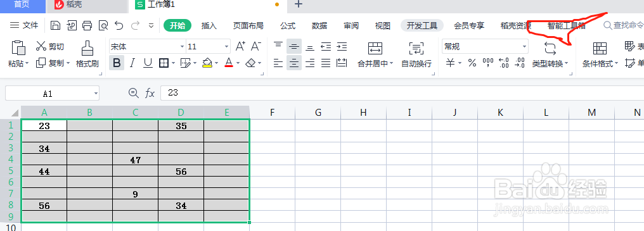The height and width of the screenshot is (231, 644).
Task: Expand Type Conversion (类型转换) dropdown
Action: coord(567,63)
